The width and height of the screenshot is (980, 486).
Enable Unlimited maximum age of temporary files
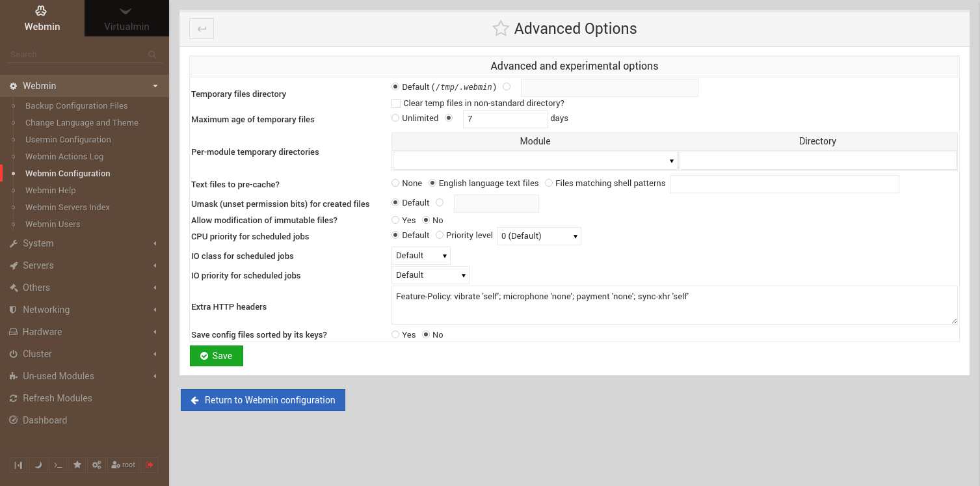coord(395,118)
